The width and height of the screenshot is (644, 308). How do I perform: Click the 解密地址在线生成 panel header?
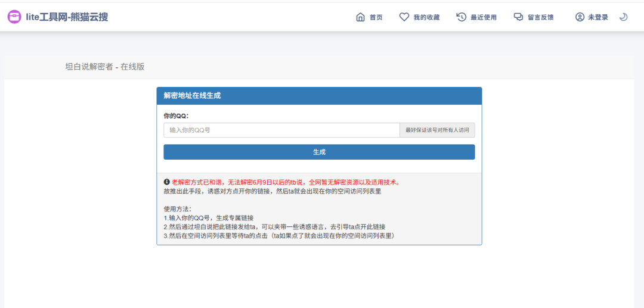(x=192, y=96)
